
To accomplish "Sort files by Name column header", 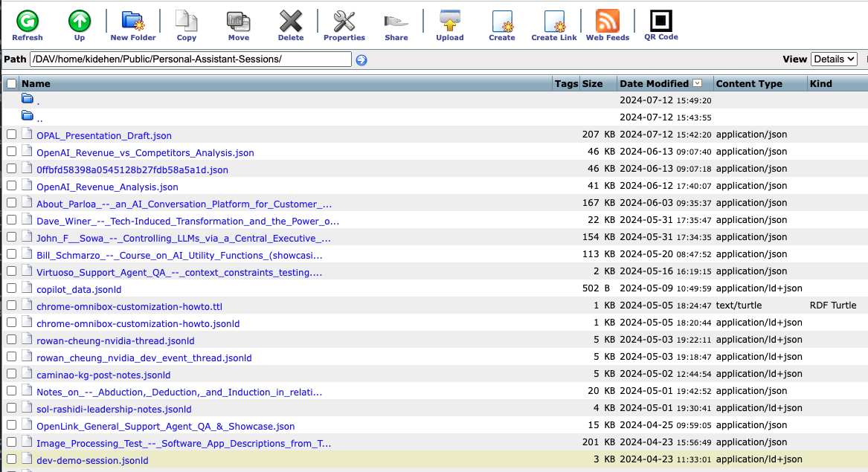I will pos(36,84).
